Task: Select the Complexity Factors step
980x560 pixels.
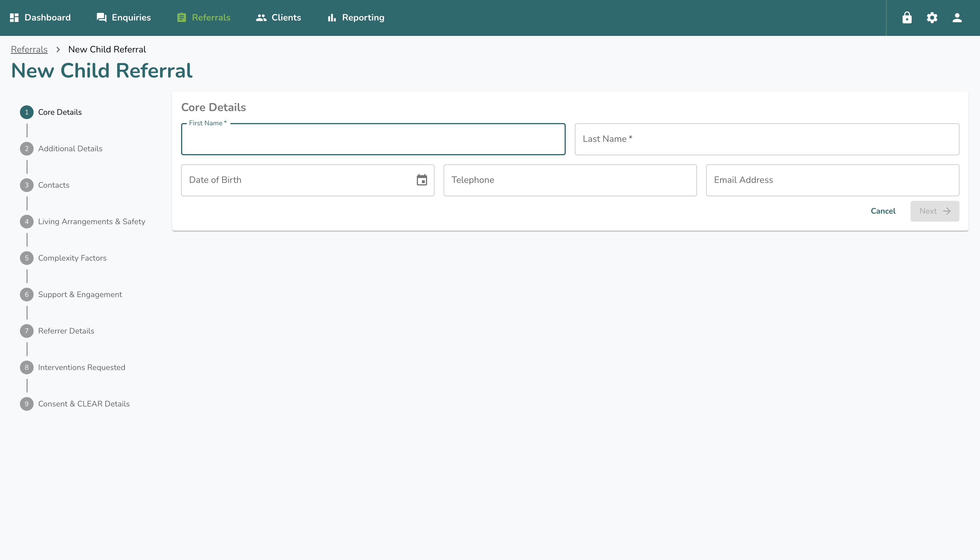Action: pyautogui.click(x=72, y=258)
